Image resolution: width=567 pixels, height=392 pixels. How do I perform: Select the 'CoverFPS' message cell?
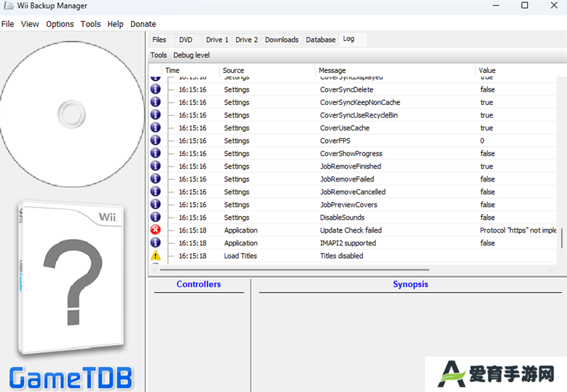[335, 140]
